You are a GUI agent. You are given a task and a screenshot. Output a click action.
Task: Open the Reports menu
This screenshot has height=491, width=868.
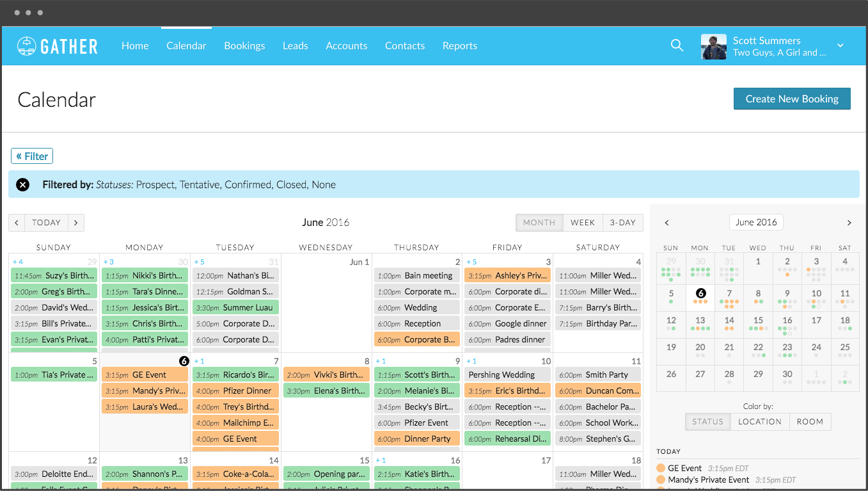(x=459, y=46)
